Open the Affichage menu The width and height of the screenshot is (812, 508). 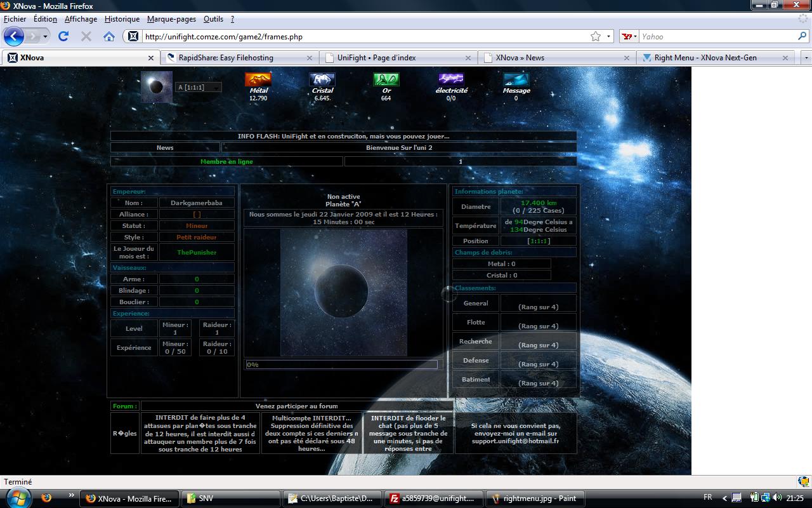point(81,19)
